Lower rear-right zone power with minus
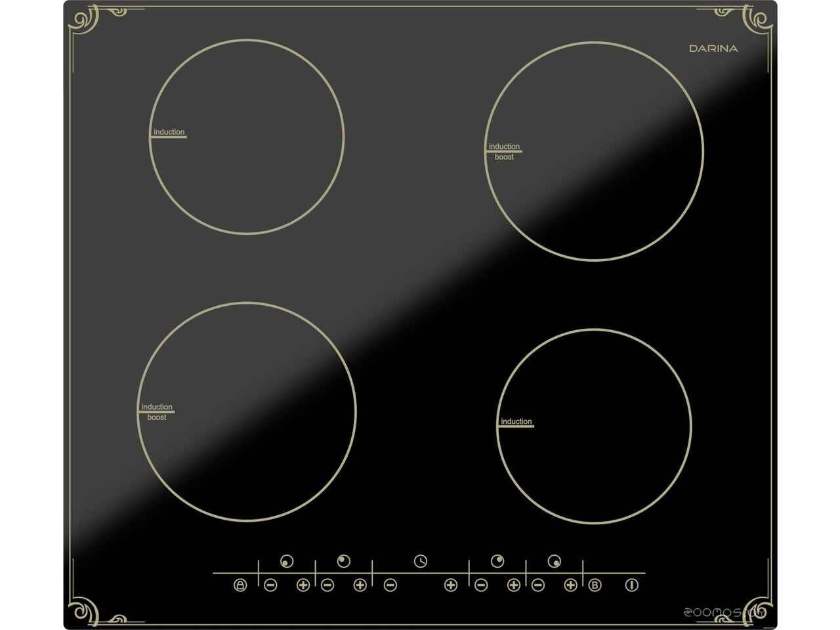840x630 pixels. pyautogui.click(x=481, y=585)
